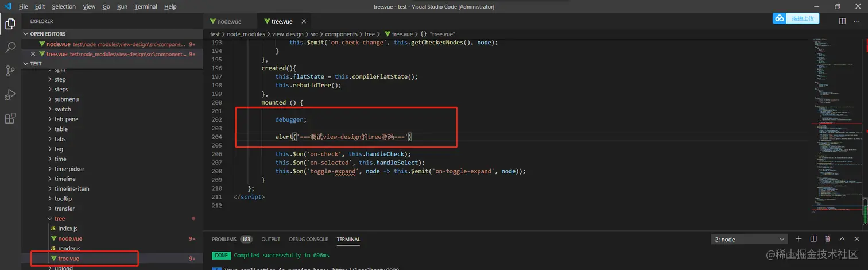
Task: Switch to the tree.vue editor tab
Action: (281, 21)
